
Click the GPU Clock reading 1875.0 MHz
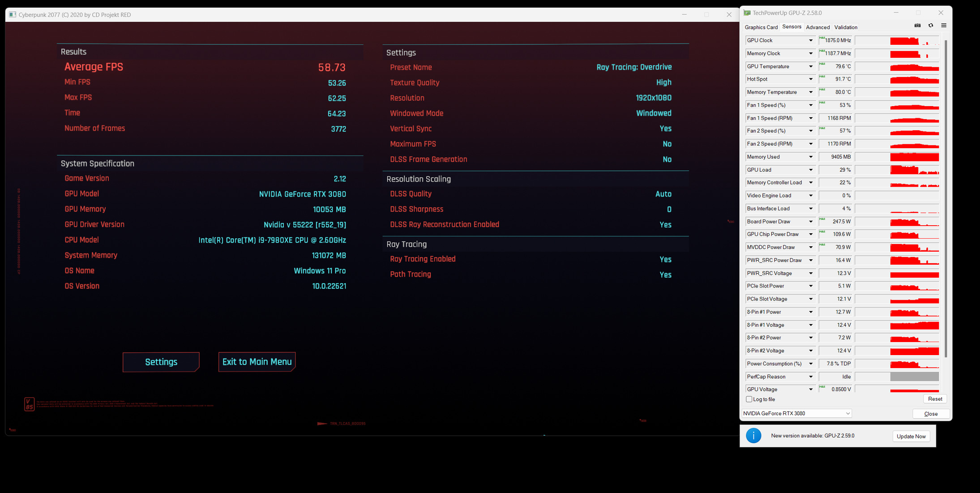836,40
